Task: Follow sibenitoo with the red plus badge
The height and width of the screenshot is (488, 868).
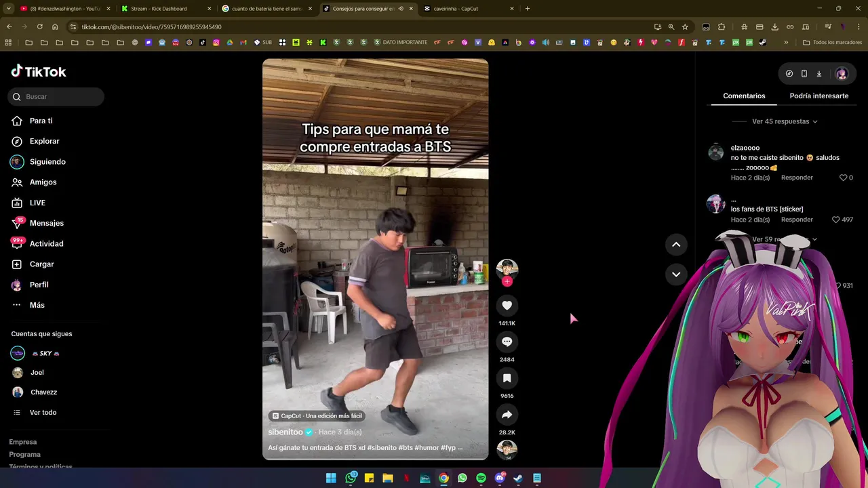Action: tap(507, 281)
